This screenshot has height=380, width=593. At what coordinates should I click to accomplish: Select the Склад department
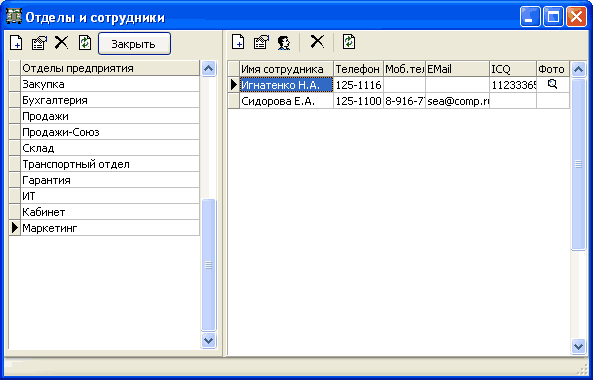110,148
